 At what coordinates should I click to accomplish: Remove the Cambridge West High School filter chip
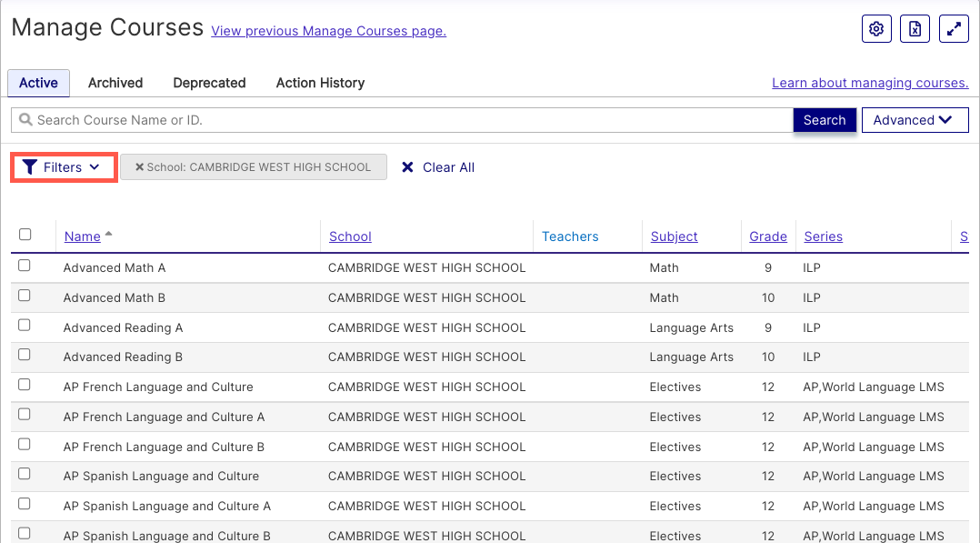coord(139,167)
